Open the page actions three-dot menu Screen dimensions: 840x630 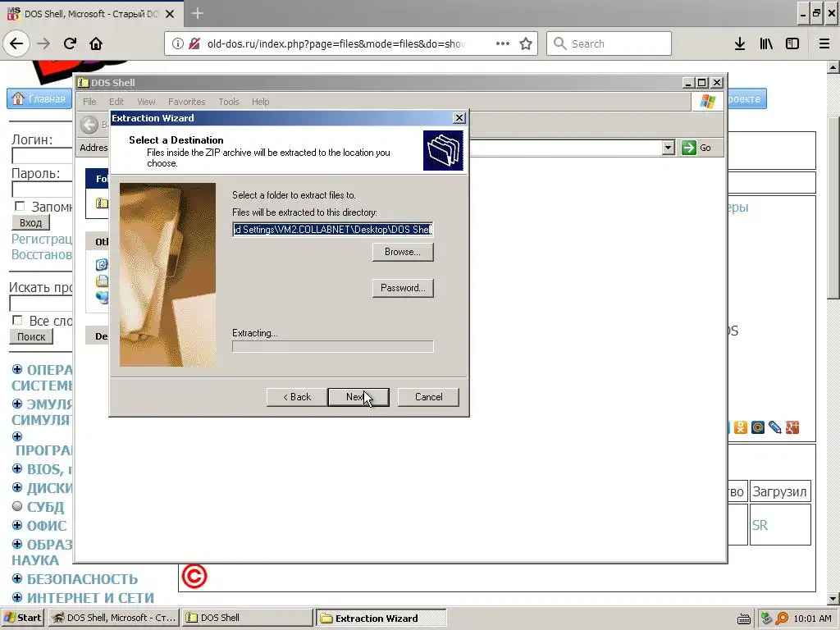[x=503, y=43]
